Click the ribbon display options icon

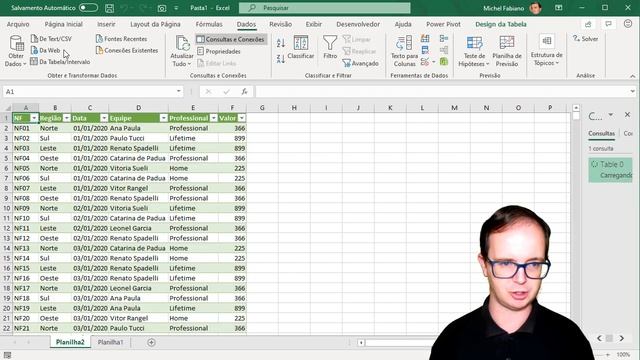(x=558, y=8)
